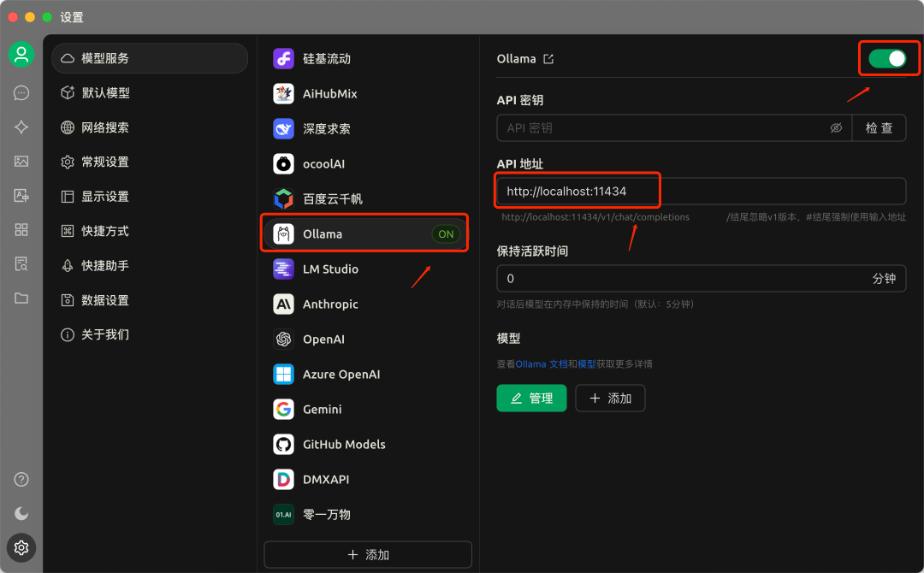Open the agents sparkle icon in sidebar
The image size is (924, 573).
coord(21,127)
